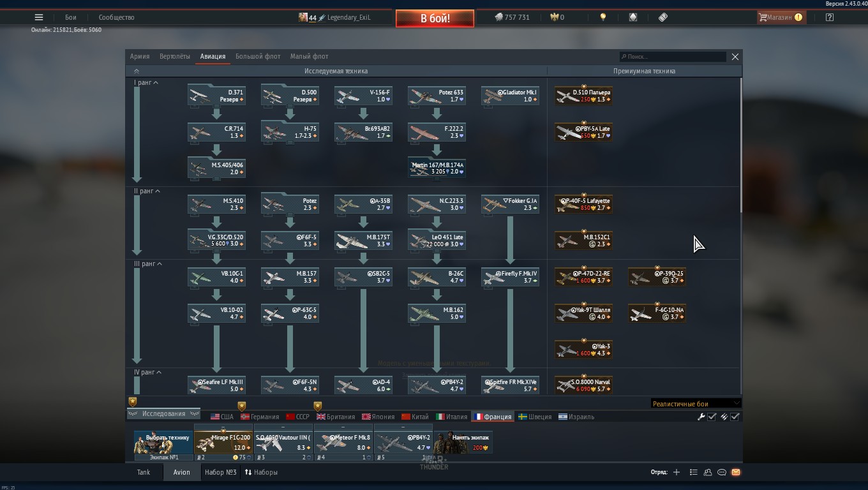Select the M.B.152C1 aircraft

click(583, 241)
